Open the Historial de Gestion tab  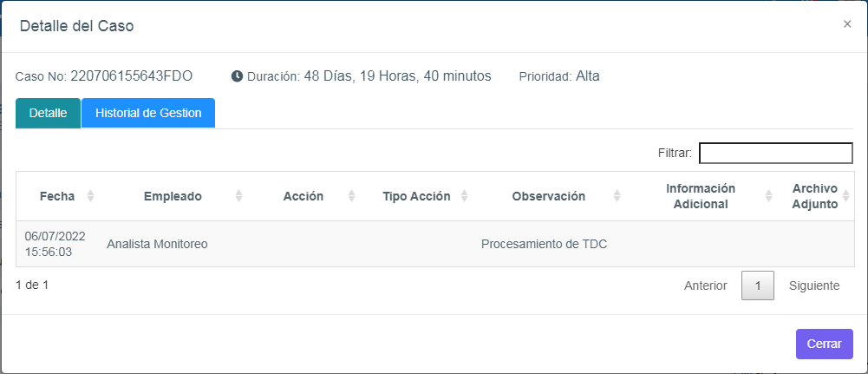(148, 114)
